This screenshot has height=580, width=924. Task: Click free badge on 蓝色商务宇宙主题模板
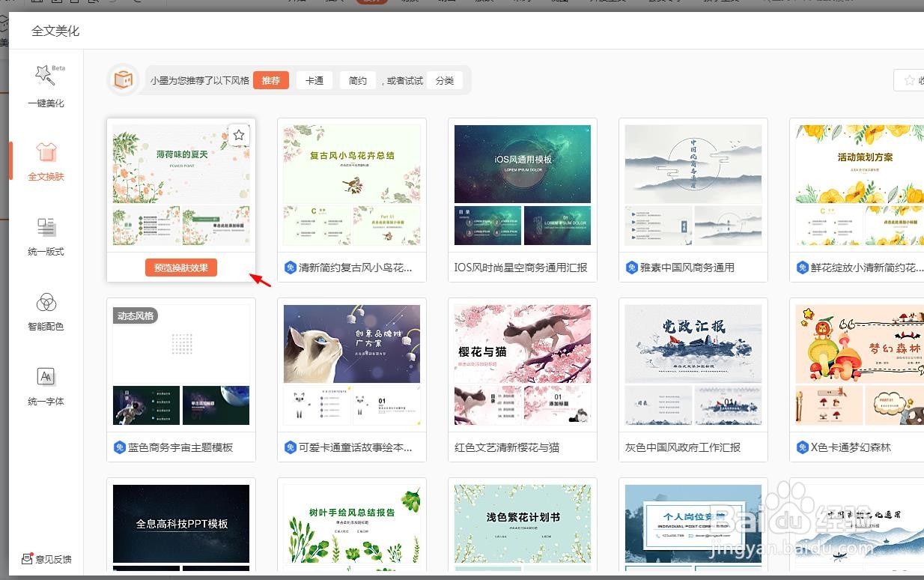120,447
